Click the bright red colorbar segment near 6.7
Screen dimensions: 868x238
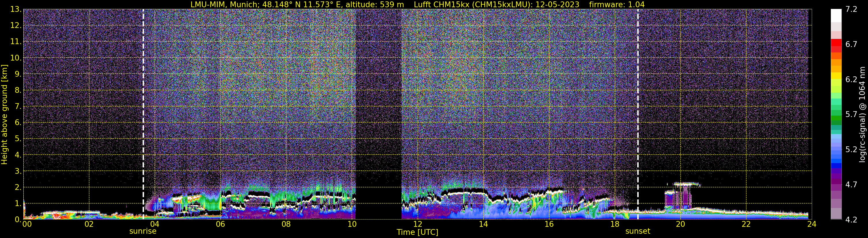click(x=836, y=42)
